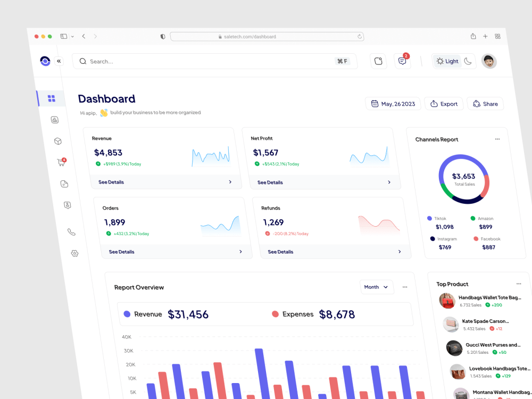The image size is (532, 399).
Task: Click the Montana Wallet Handbag product name
Action: pos(502,392)
